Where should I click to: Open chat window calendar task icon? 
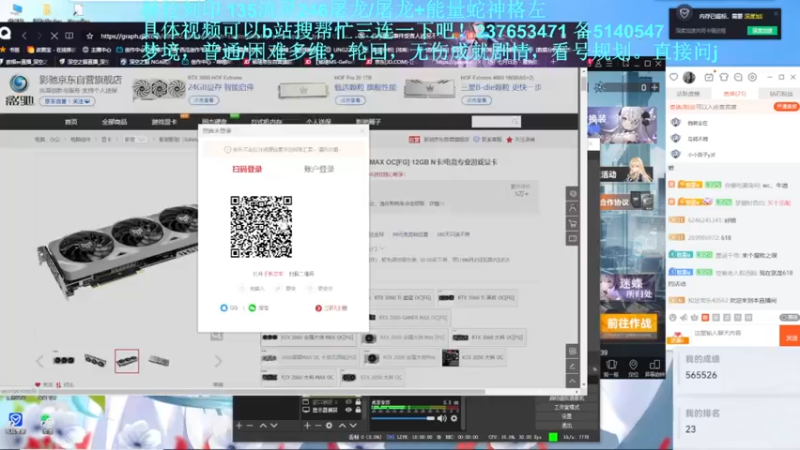(x=709, y=77)
